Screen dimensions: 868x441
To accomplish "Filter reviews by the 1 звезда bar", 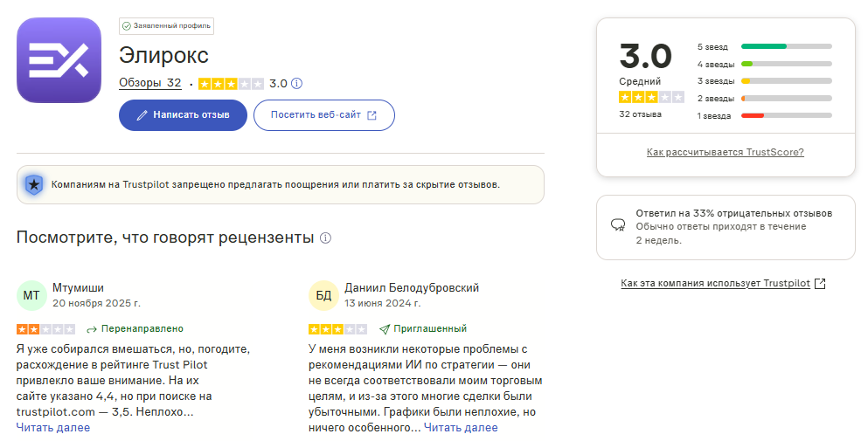I will click(785, 115).
